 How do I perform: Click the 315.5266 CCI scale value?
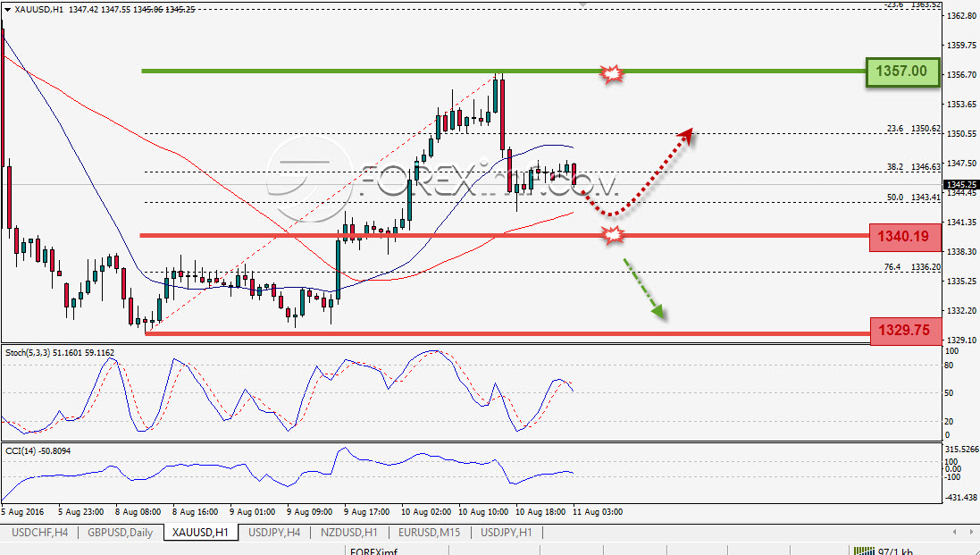pos(960,450)
